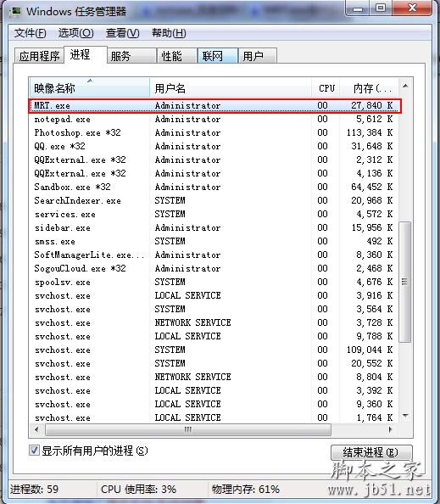Image resolution: width=440 pixels, height=504 pixels.
Task: Switch to the 性能 tab
Action: [x=177, y=56]
